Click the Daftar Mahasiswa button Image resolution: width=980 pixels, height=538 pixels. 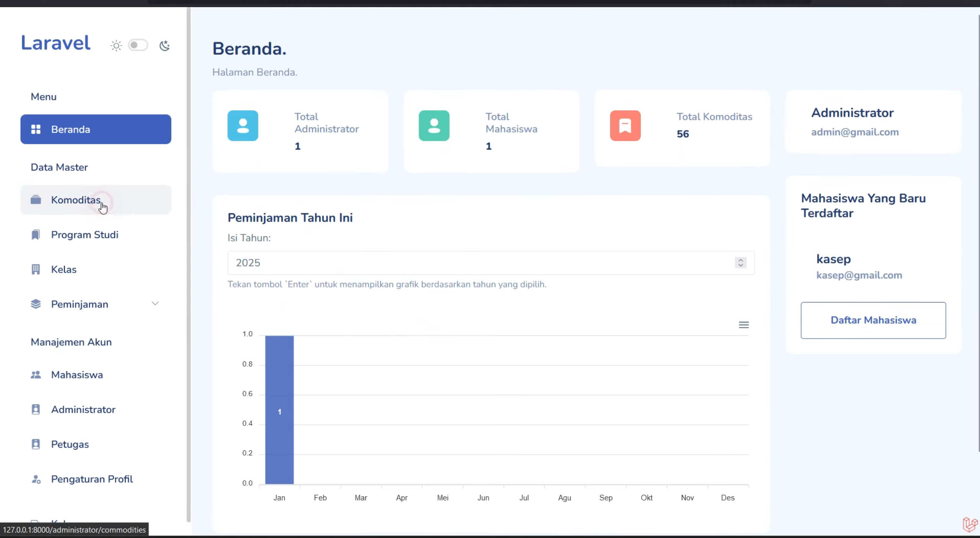(x=873, y=321)
